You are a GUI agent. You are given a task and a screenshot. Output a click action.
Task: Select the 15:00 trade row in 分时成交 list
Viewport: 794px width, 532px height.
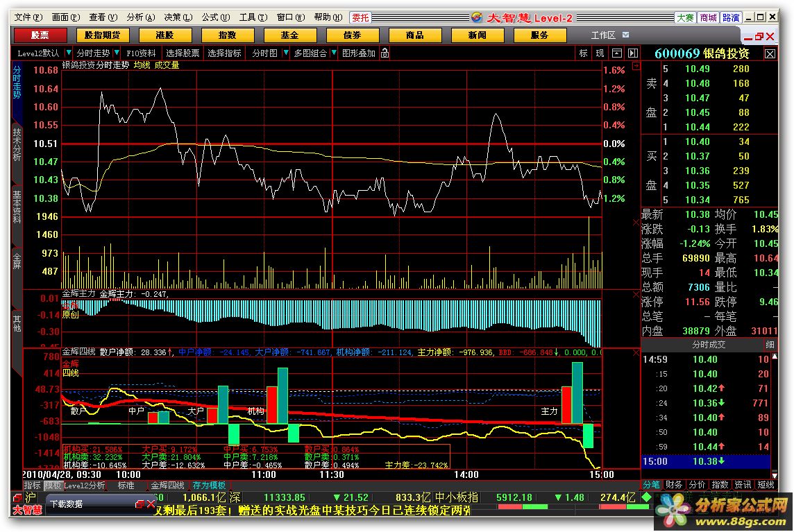tap(705, 461)
